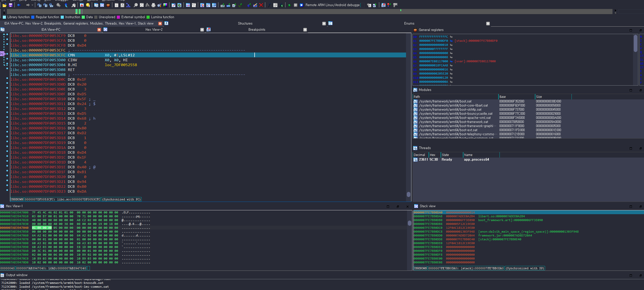The height and width of the screenshot is (290, 644).
Task: Click the DATA plus toolbar icon
Action: [228, 5]
